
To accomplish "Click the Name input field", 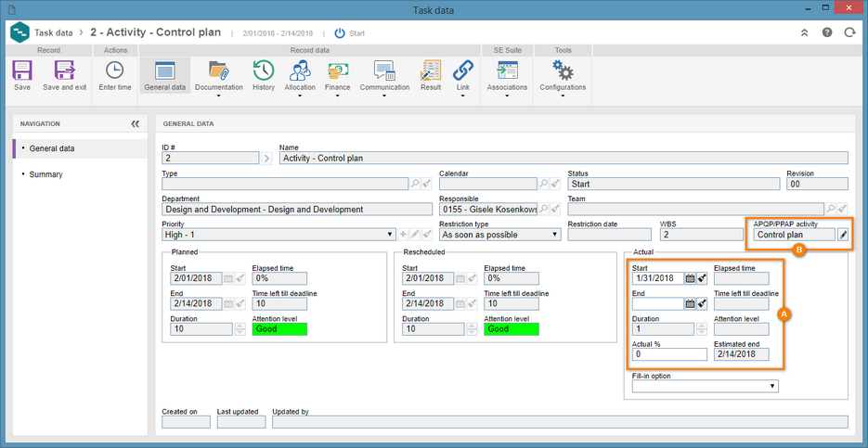I will tap(564, 159).
